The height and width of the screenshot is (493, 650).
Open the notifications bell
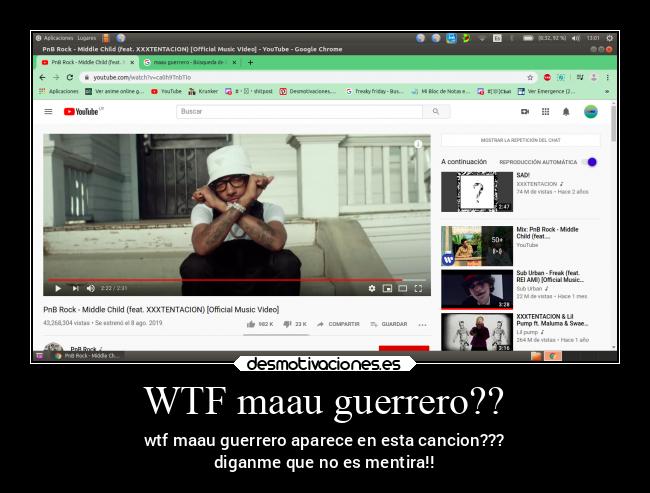coord(566,112)
